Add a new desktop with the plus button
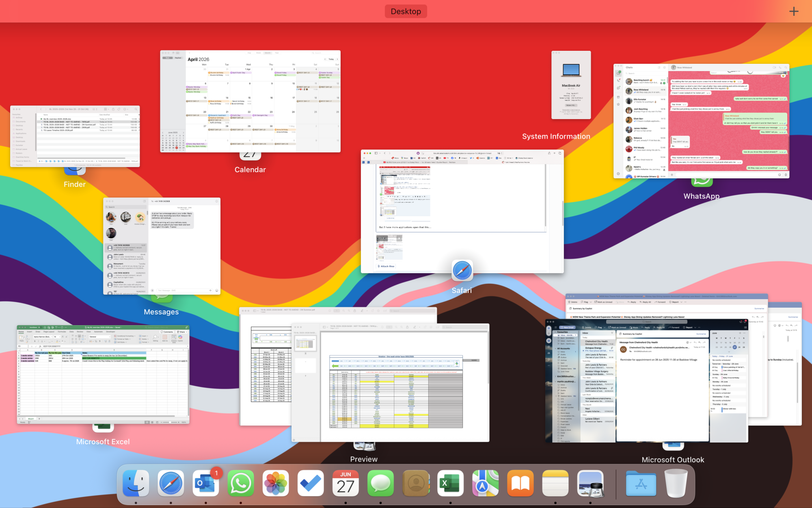The image size is (812, 508). tap(794, 11)
